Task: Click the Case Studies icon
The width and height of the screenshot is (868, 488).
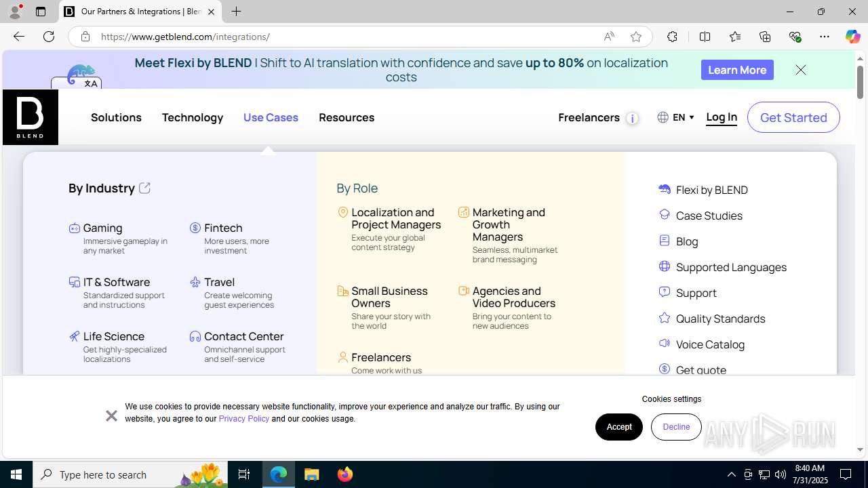Action: tap(665, 215)
